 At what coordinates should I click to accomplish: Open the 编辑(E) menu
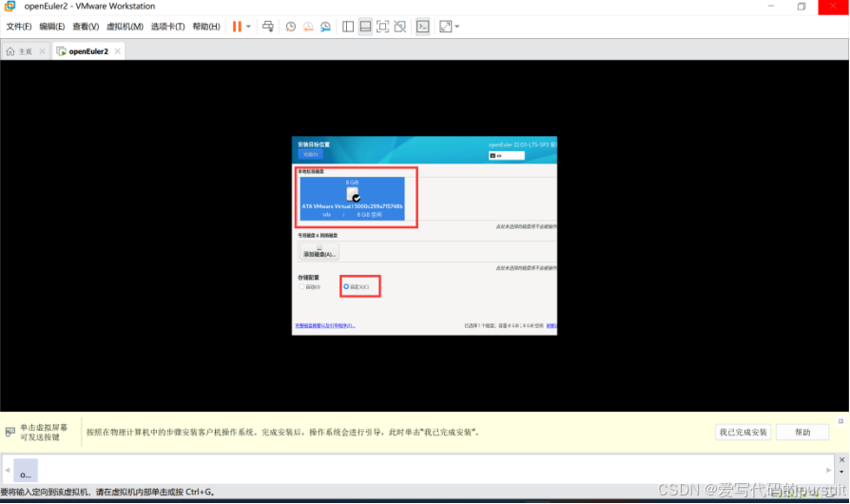52,27
